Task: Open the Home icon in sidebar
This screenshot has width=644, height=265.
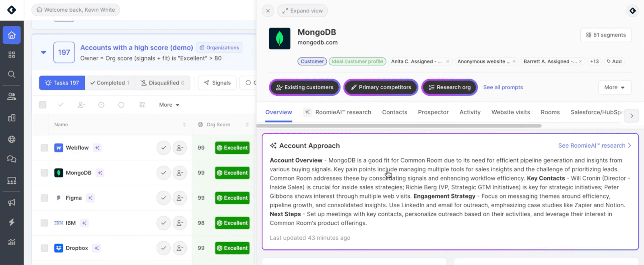Action: [x=12, y=35]
